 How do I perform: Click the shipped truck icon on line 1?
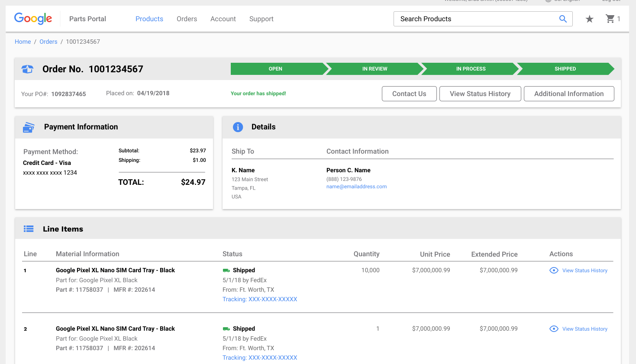(226, 271)
